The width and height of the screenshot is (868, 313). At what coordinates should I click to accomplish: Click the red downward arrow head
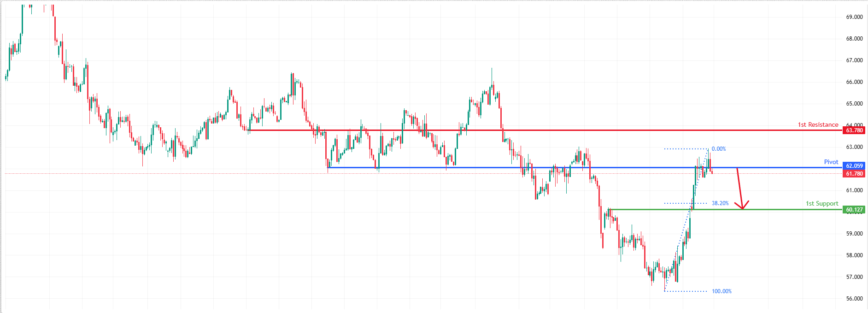pyautogui.click(x=742, y=206)
